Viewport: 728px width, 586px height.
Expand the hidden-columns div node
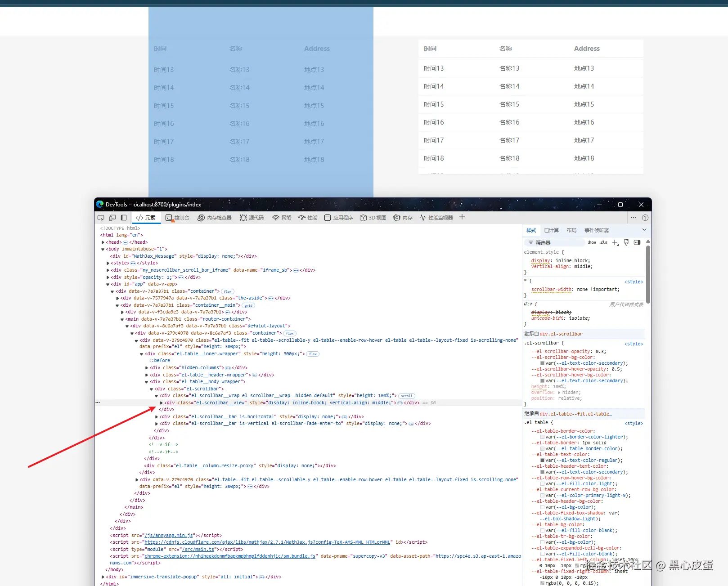pos(147,368)
